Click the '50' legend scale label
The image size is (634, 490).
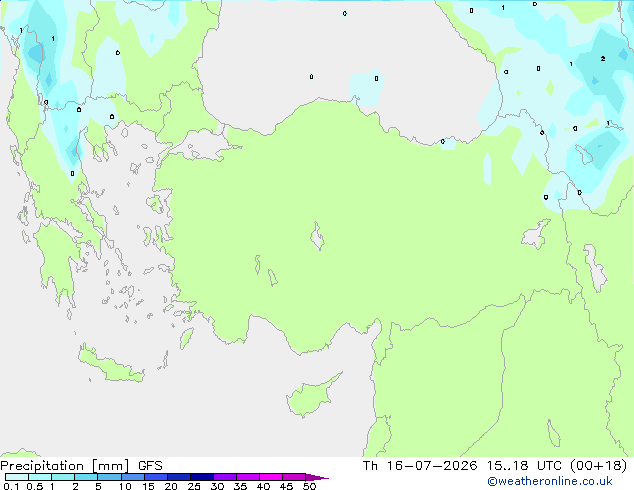tap(309, 486)
